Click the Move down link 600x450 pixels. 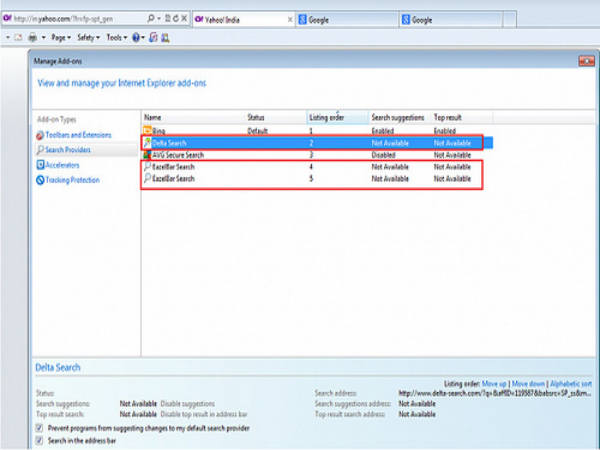point(531,383)
